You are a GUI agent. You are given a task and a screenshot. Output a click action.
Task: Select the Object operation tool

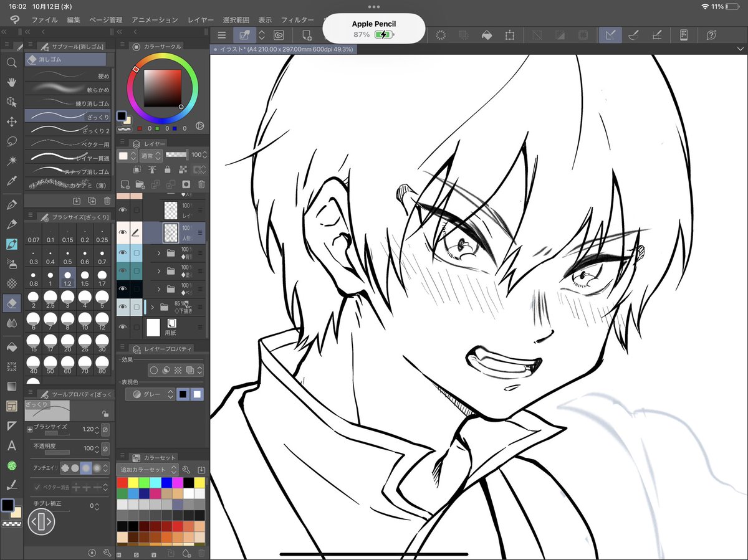click(11, 102)
